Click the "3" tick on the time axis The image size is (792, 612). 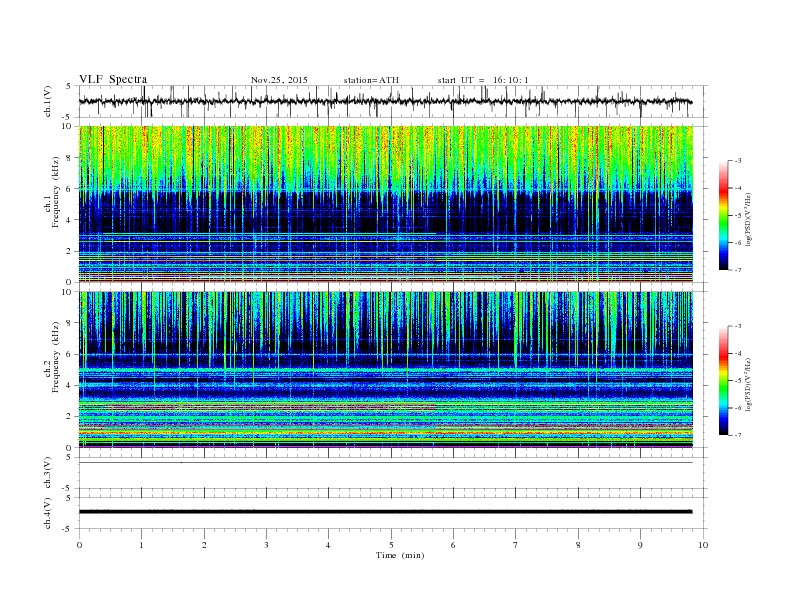266,545
